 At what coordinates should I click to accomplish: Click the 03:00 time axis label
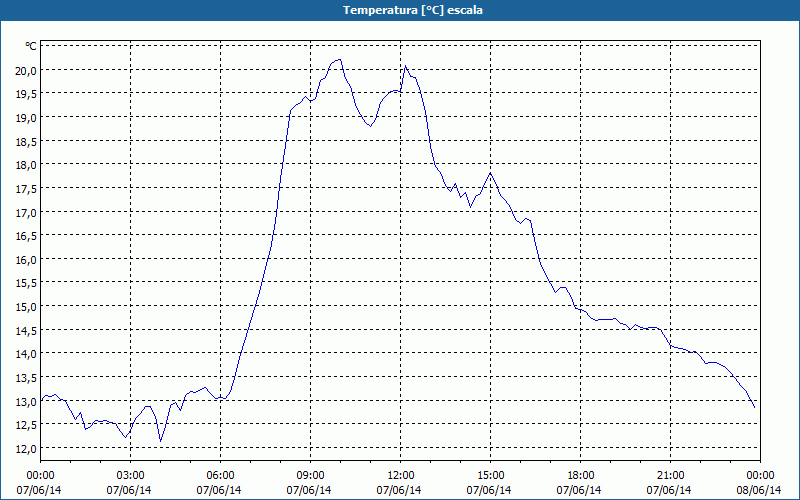click(x=130, y=476)
